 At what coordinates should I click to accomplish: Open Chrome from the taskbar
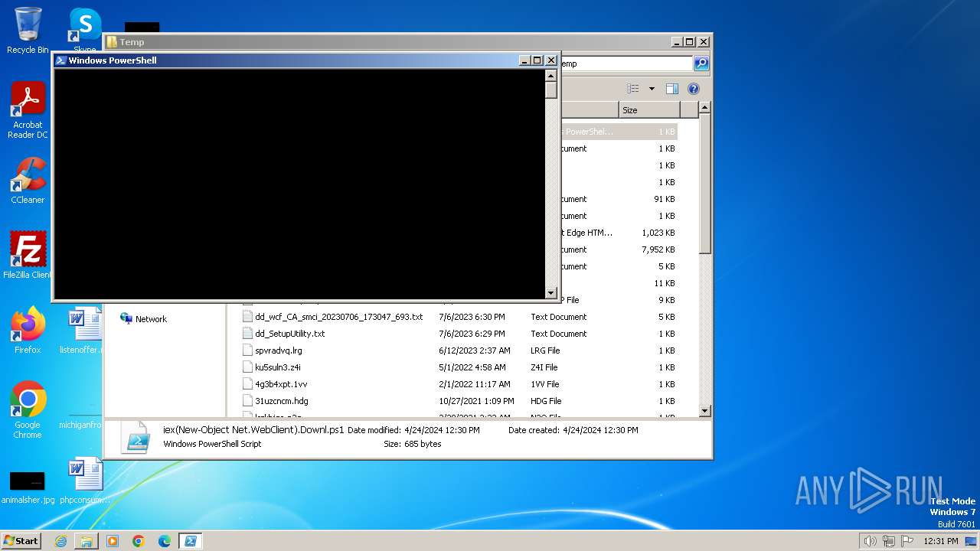point(139,541)
